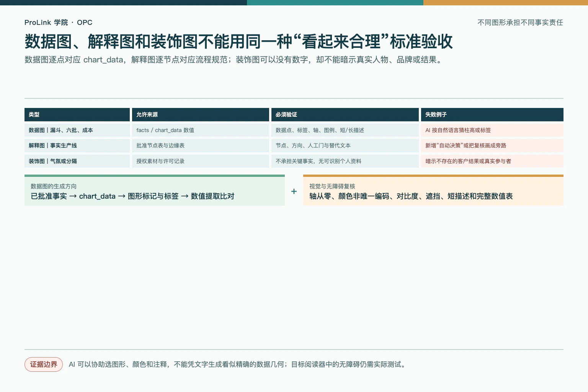Select the 授权素材与许可记录 cell

(200, 161)
